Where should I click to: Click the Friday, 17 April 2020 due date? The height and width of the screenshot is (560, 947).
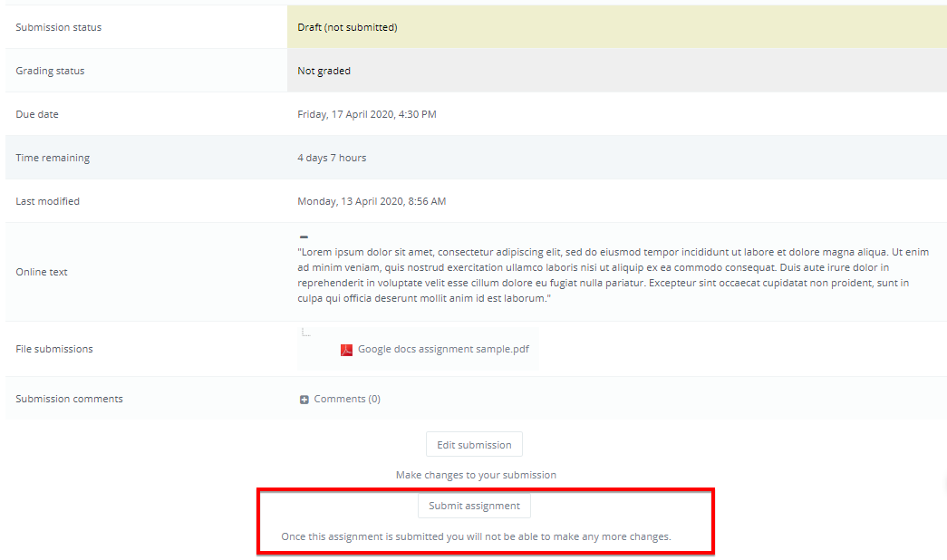point(366,114)
